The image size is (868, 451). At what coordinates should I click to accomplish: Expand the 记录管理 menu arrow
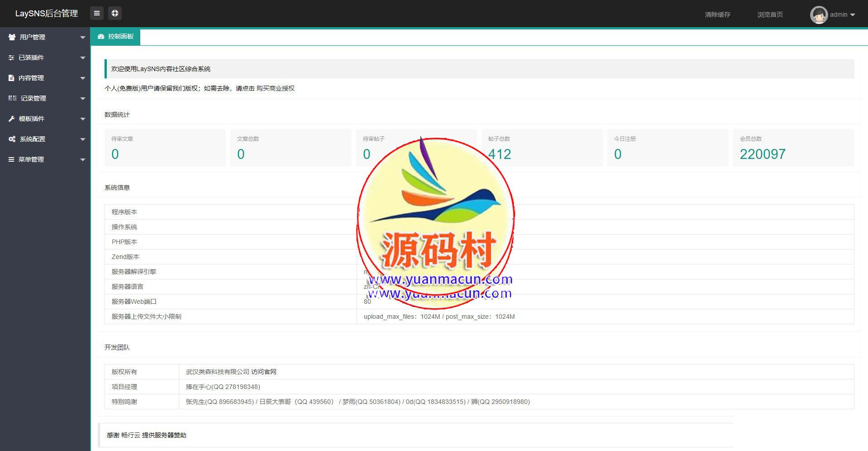coord(82,99)
